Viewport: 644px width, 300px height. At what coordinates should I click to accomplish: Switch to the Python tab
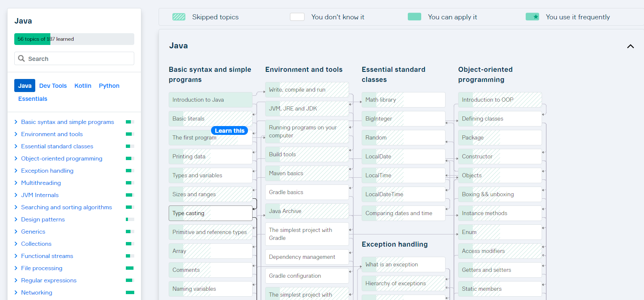click(109, 86)
